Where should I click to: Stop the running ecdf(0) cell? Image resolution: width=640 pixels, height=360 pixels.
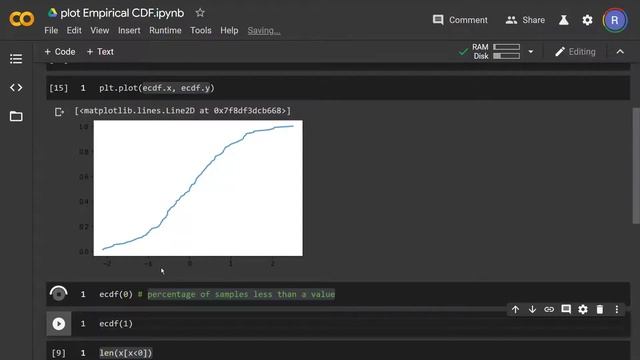pyautogui.click(x=58, y=293)
